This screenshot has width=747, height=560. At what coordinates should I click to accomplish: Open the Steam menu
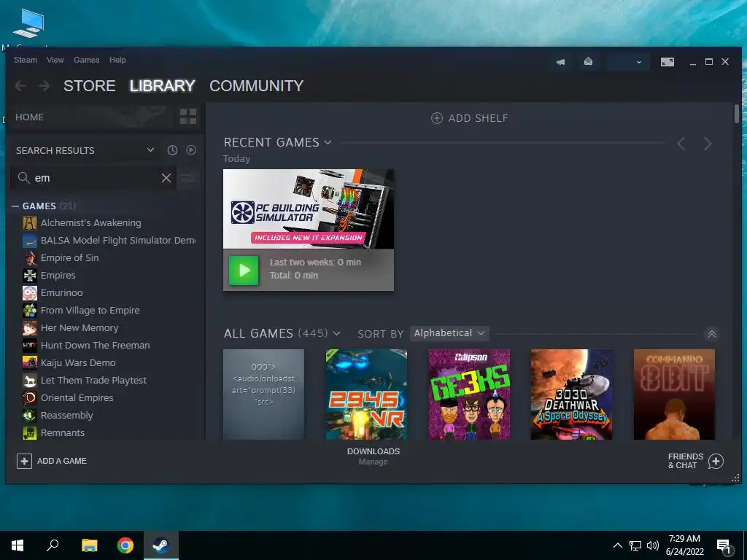coord(26,60)
